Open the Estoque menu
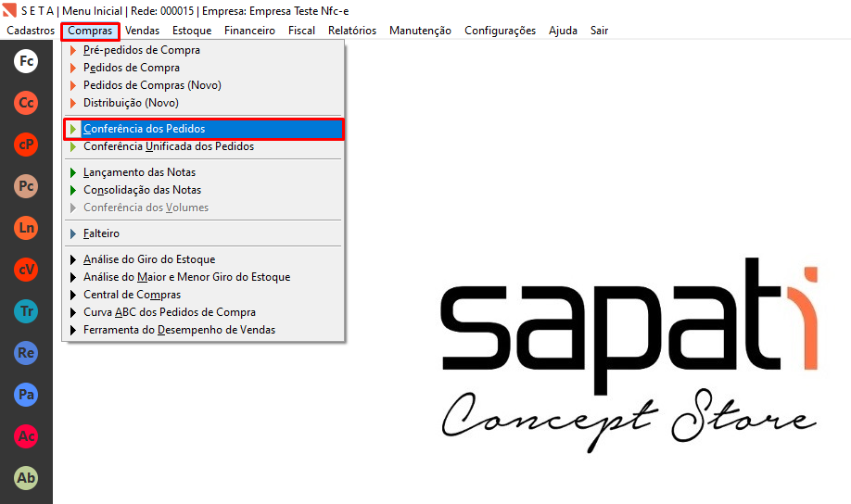 [192, 31]
